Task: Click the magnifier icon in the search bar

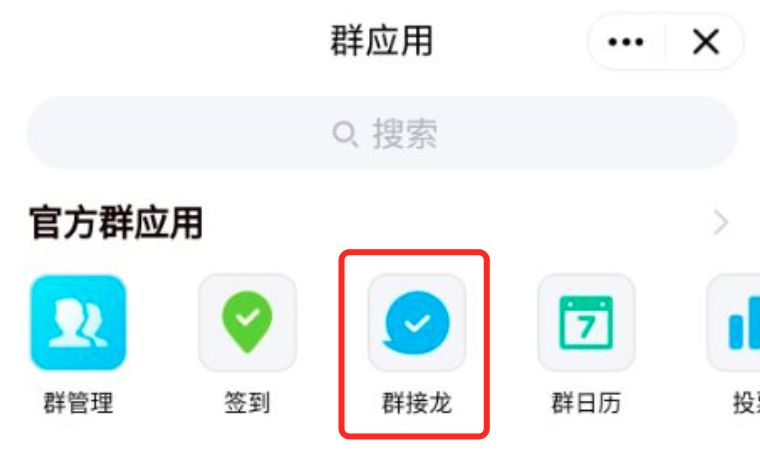Action: [x=345, y=134]
